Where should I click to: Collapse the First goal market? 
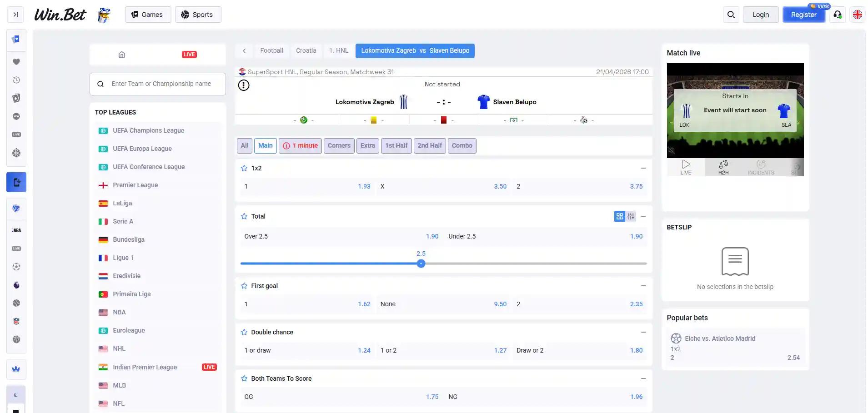point(643,286)
